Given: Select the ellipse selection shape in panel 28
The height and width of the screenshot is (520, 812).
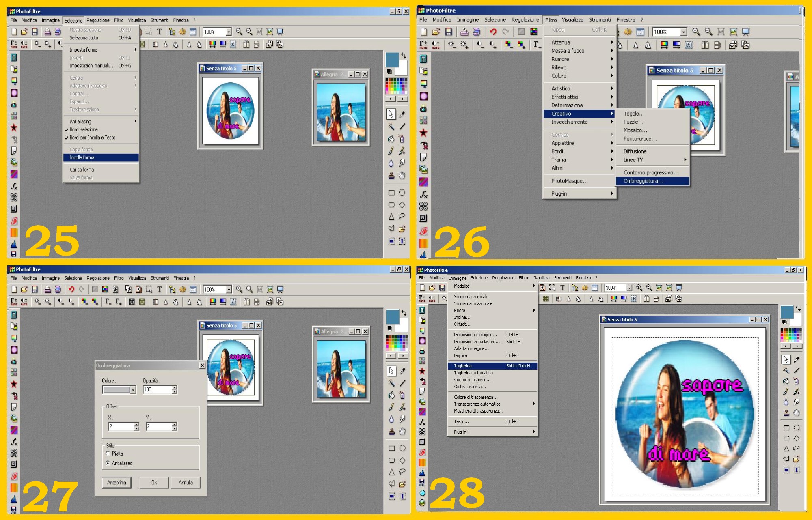Looking at the screenshot, I should pos(797,428).
